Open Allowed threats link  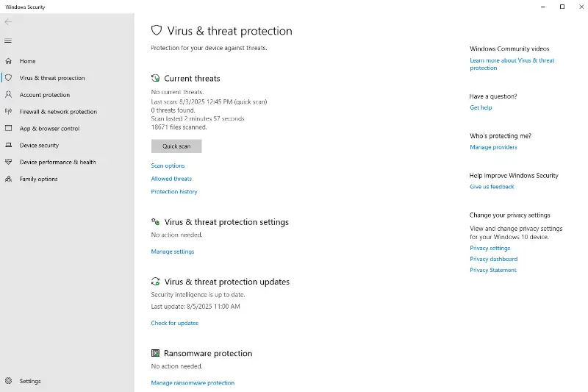coord(171,179)
